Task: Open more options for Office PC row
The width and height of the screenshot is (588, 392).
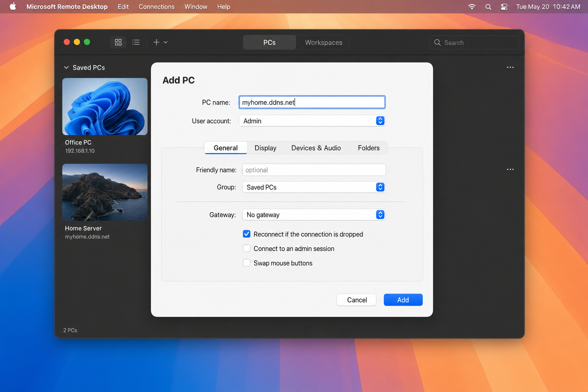Action: coord(510,67)
